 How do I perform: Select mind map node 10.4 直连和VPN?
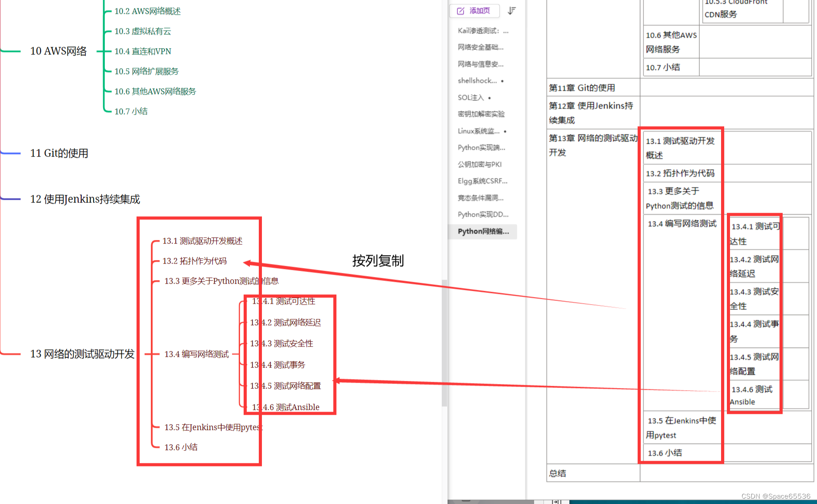coord(142,51)
